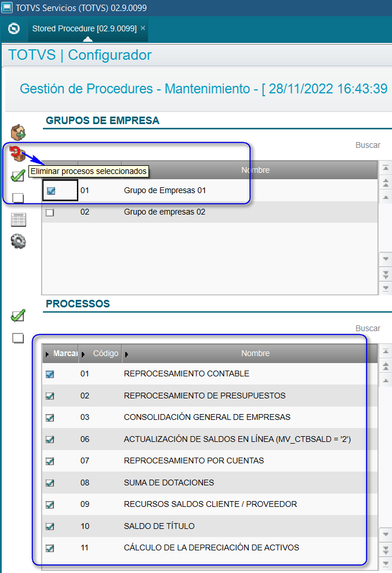This screenshot has width=392, height=573.
Task: Page up in company groups scrollbar
Action: (x=386, y=182)
